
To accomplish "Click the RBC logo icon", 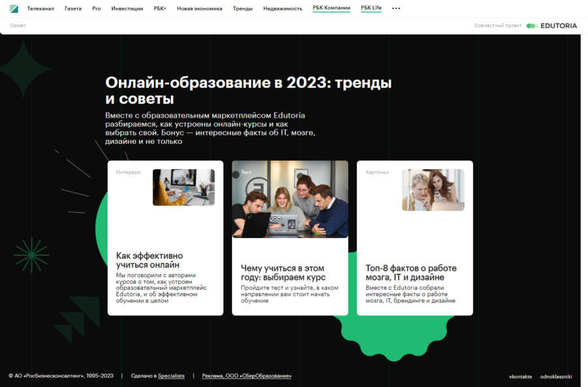I will point(14,8).
